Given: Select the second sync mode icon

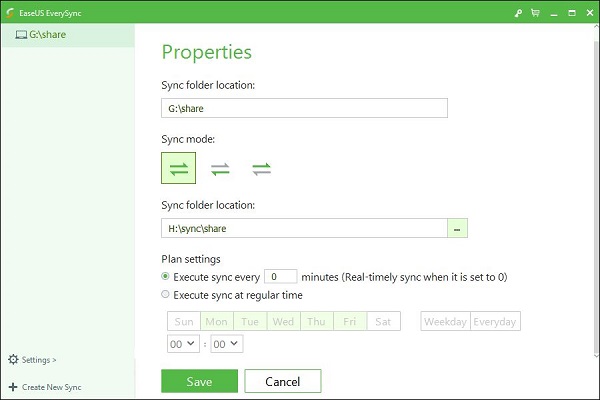Looking at the screenshot, I should click(220, 169).
